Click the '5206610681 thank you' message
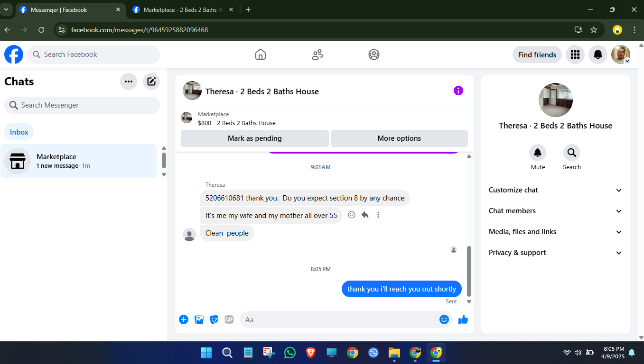 click(x=305, y=198)
